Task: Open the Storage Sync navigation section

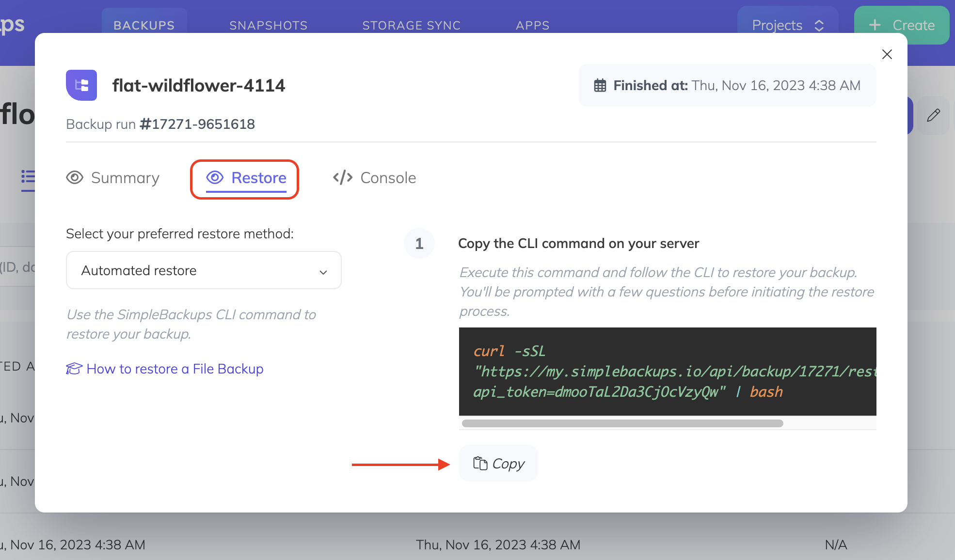Action: 411,25
